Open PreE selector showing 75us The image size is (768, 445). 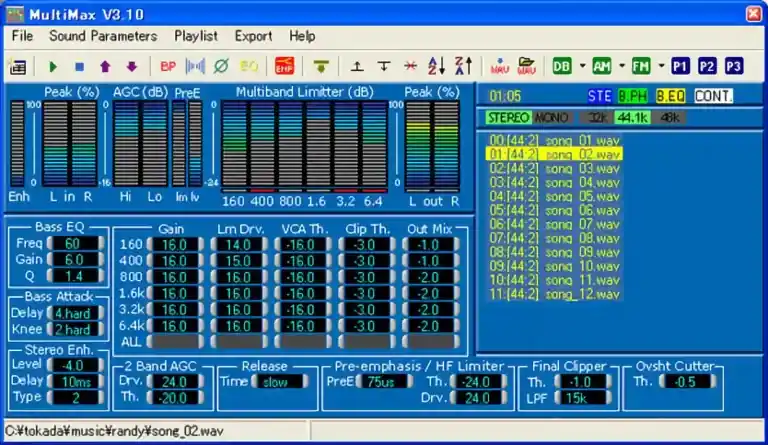[384, 382]
